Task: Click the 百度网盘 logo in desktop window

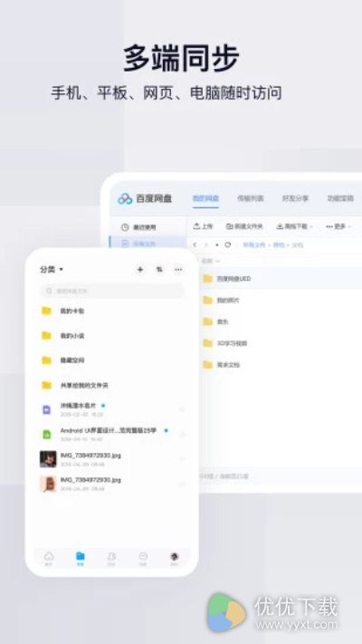Action: (x=145, y=198)
